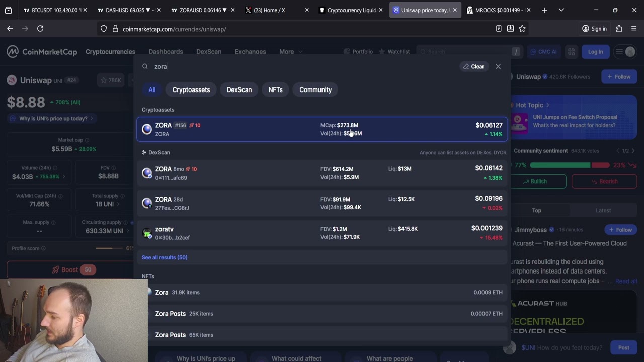Click the zoratv token logo icon
Screen dimensions: 644x362
[x=147, y=233]
